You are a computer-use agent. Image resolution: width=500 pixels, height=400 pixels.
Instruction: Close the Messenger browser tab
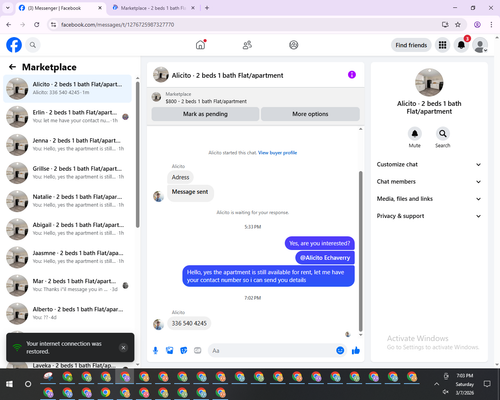tap(100, 8)
